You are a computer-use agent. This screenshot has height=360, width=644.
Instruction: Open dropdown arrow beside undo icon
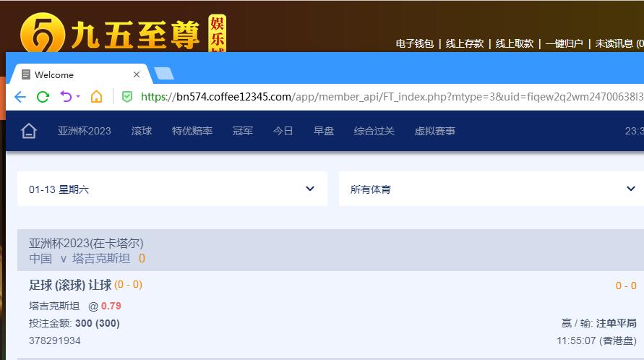(x=78, y=97)
